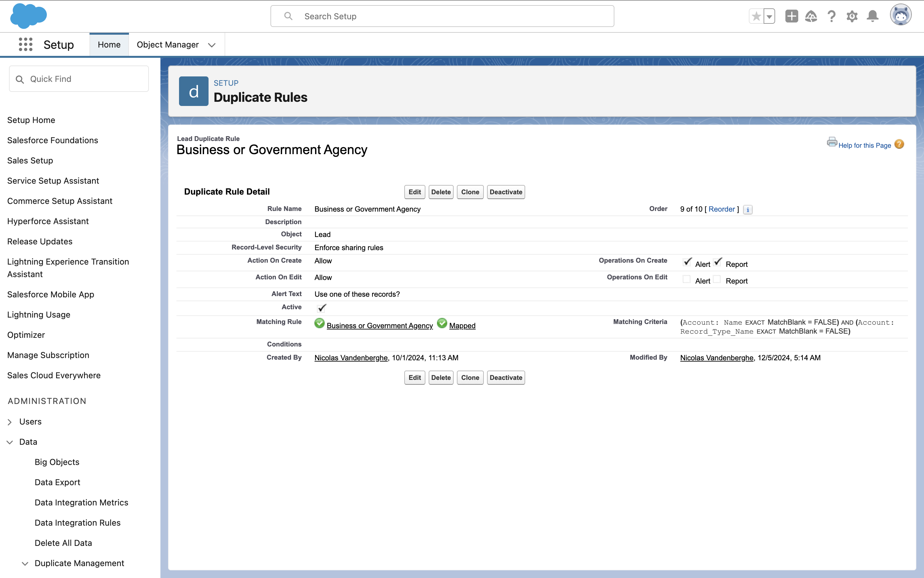Open Created By Nicolas Vandenberghe link
924x578 pixels.
[x=351, y=358]
